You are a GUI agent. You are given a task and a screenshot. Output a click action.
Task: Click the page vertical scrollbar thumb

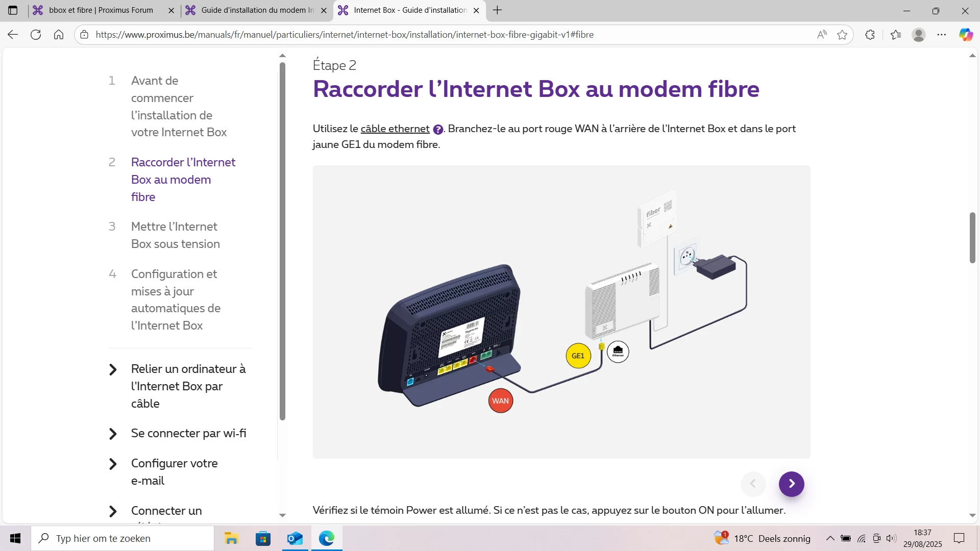[972, 238]
